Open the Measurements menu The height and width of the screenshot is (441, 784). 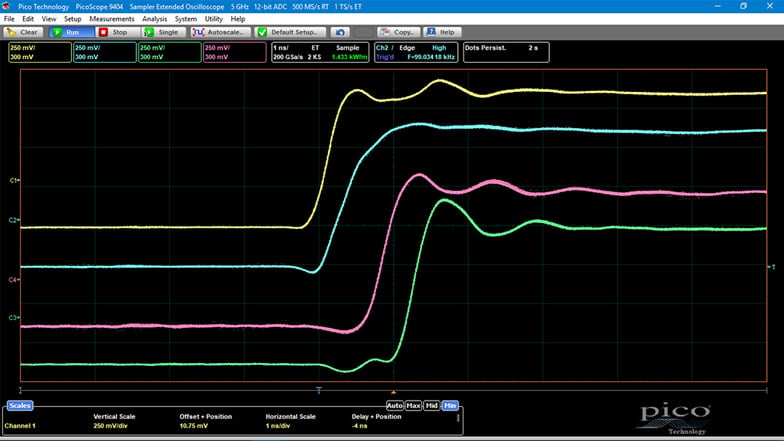111,19
